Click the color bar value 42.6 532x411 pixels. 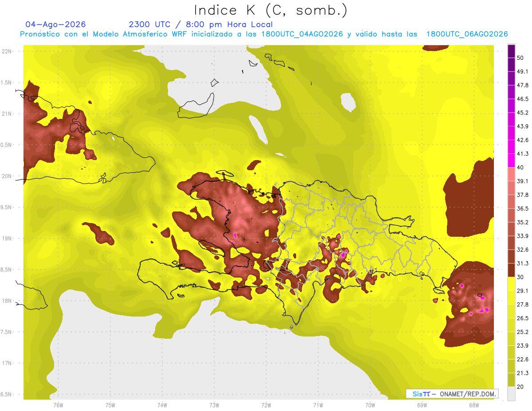523,140
